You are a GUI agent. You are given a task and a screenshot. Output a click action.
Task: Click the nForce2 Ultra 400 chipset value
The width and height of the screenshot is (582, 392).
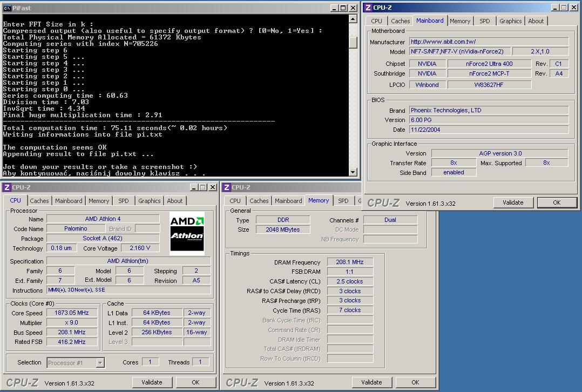coord(489,64)
